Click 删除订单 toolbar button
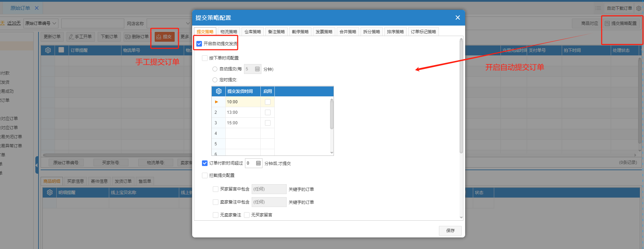Viewport: 644px width, 249px height. [137, 37]
